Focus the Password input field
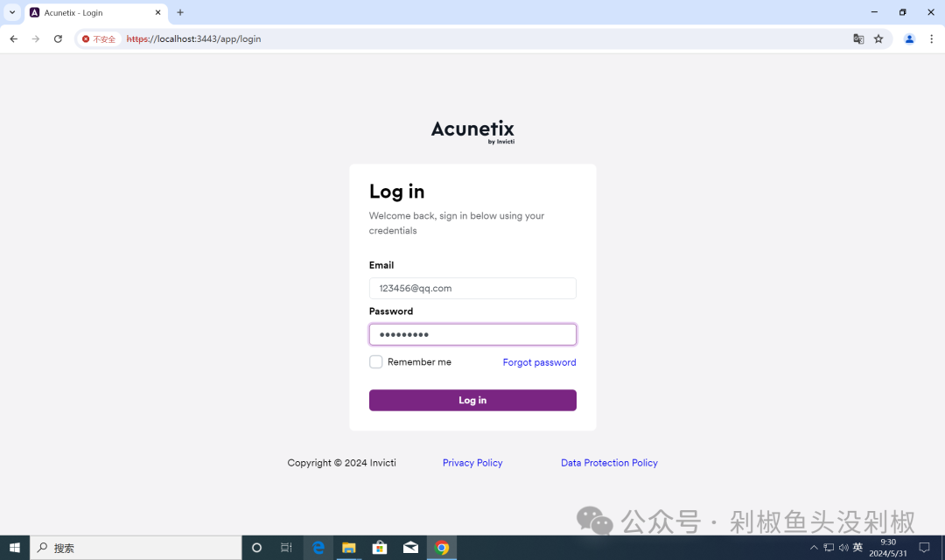 tap(472, 334)
